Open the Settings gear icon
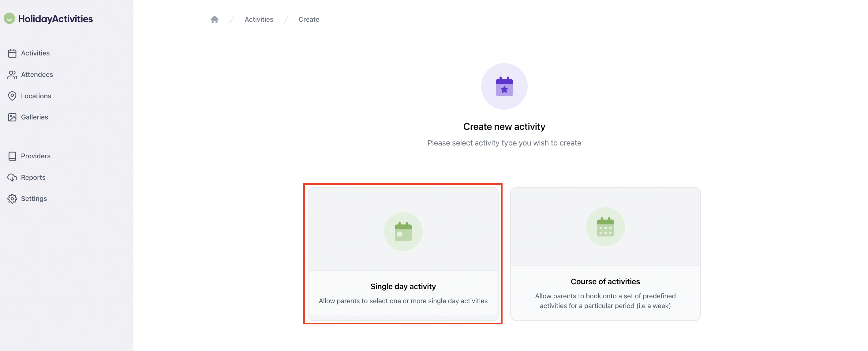This screenshot has width=868, height=351. pos(12,198)
